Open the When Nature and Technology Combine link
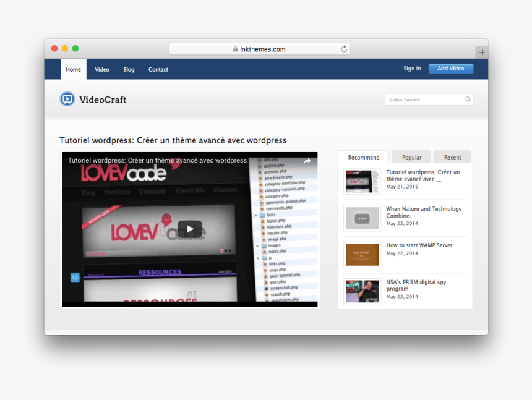The image size is (532, 400). [424, 212]
